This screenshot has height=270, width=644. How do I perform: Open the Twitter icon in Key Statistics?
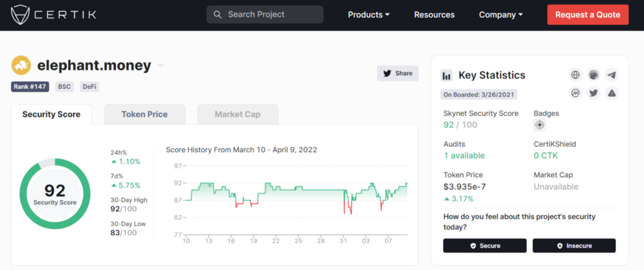click(594, 93)
